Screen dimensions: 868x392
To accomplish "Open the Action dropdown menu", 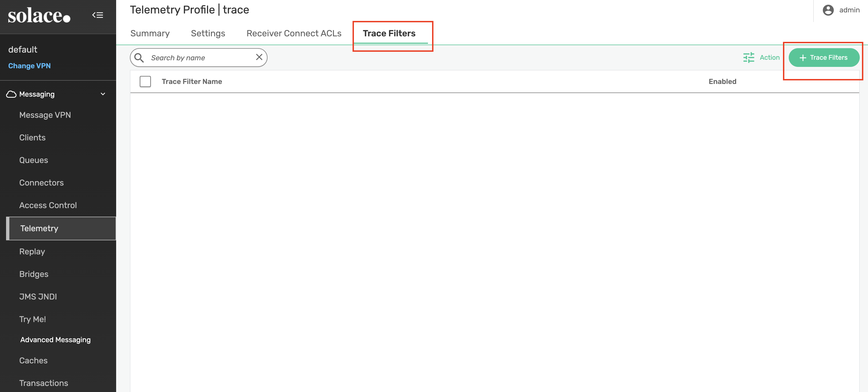I will [769, 58].
